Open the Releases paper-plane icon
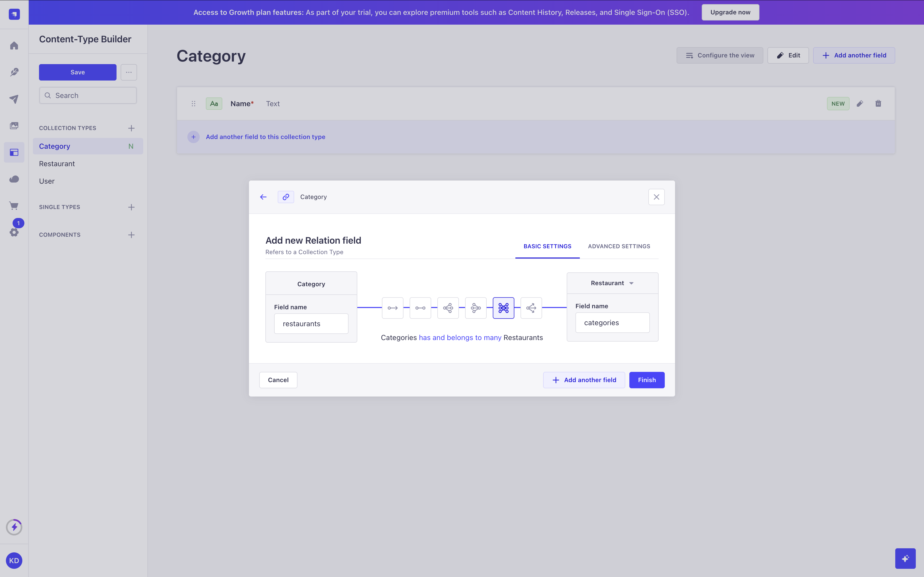The width and height of the screenshot is (924, 577). tap(14, 99)
